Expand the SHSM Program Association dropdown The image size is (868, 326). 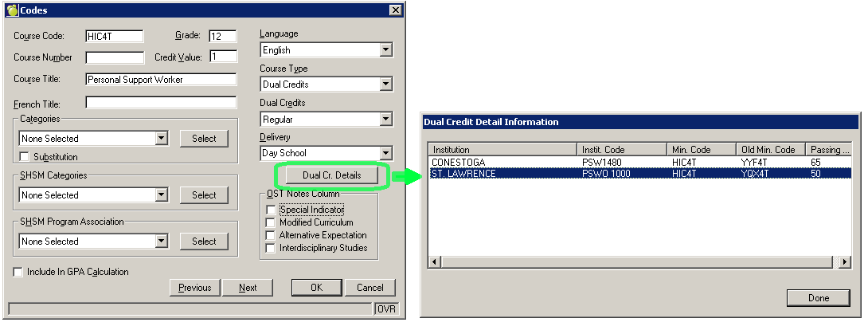click(x=162, y=242)
